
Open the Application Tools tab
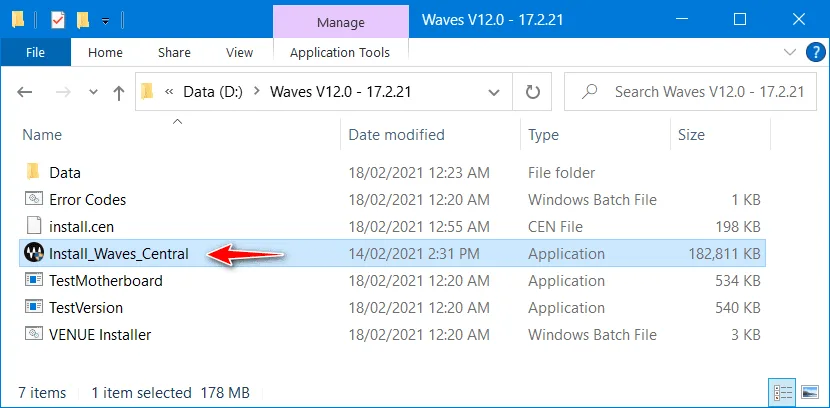340,52
